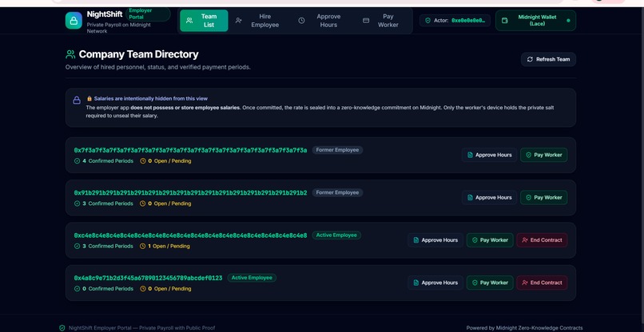The height and width of the screenshot is (332, 644).
Task: Open the Midnight Wallet (Lace) button
Action: 535,21
